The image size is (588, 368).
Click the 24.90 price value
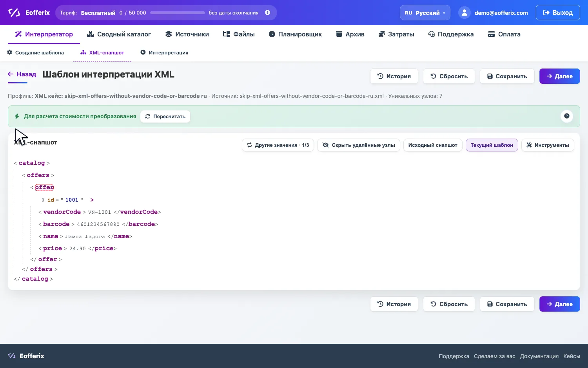pyautogui.click(x=77, y=249)
